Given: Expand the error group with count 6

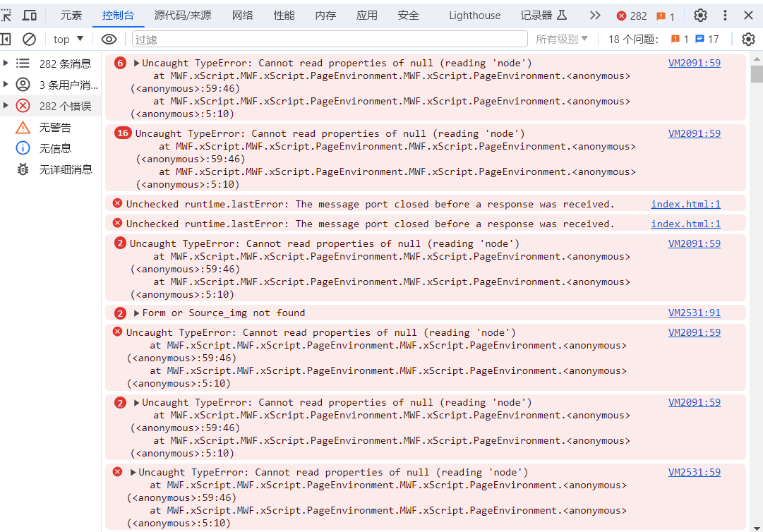Looking at the screenshot, I should [x=136, y=64].
